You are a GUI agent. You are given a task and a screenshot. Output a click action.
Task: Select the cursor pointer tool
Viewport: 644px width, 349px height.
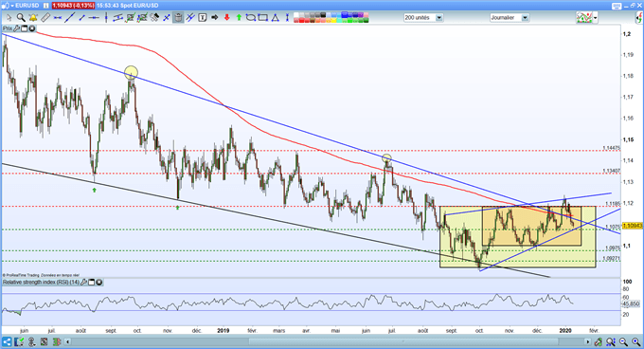(x=9, y=18)
